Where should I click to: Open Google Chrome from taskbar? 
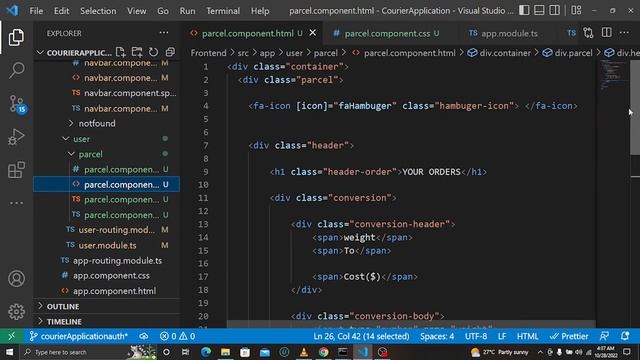pos(323,352)
